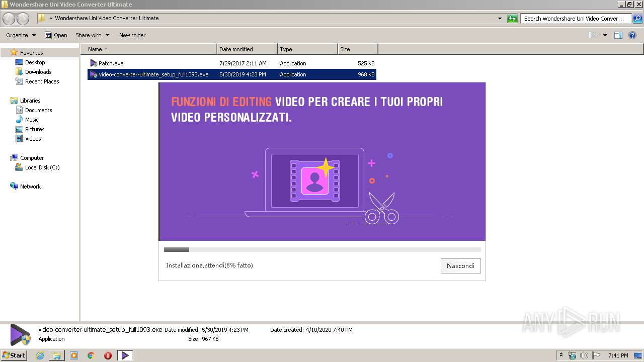The image size is (644, 362).
Task: Click the network tray icon
Action: [572, 355]
